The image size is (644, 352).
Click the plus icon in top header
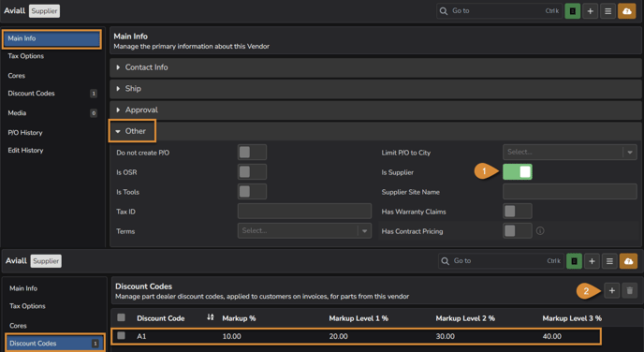point(591,11)
